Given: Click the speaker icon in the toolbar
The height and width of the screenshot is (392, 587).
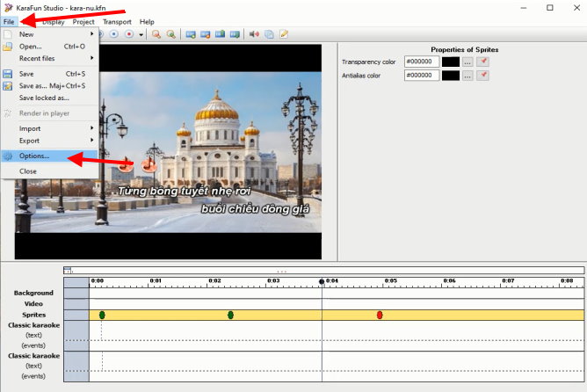Looking at the screenshot, I should tap(254, 34).
